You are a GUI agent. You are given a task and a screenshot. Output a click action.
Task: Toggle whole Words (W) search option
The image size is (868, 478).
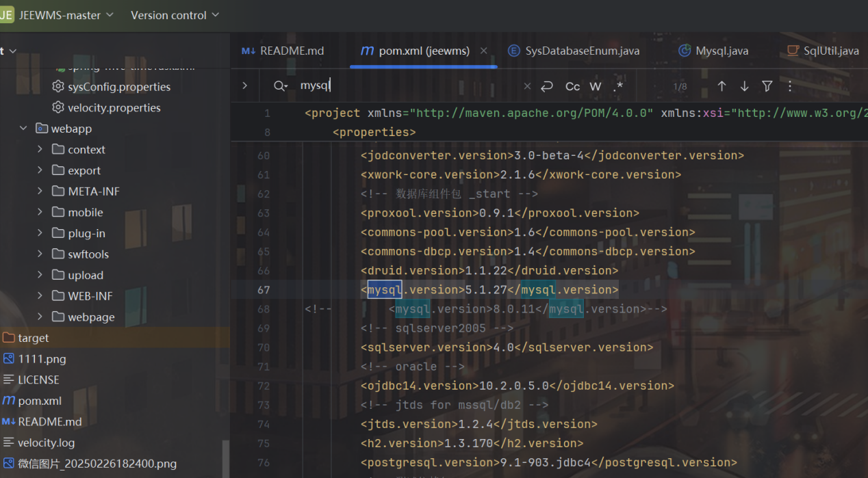pos(596,86)
